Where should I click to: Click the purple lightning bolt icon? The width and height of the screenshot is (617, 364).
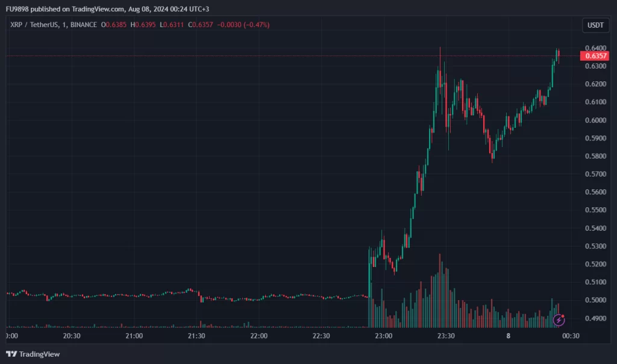tap(559, 321)
